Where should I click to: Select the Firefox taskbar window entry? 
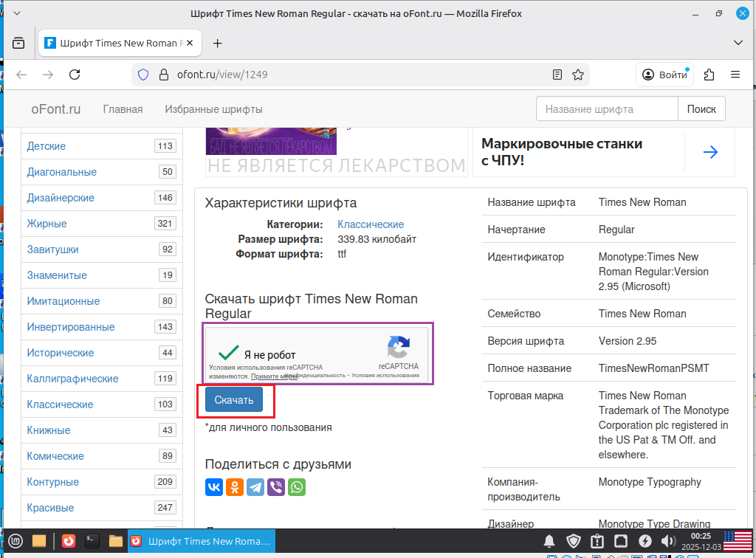(x=202, y=541)
